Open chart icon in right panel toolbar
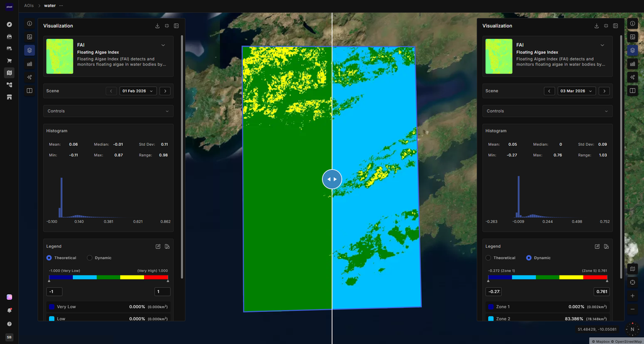Screen dimensions: 644x344 click(x=633, y=64)
